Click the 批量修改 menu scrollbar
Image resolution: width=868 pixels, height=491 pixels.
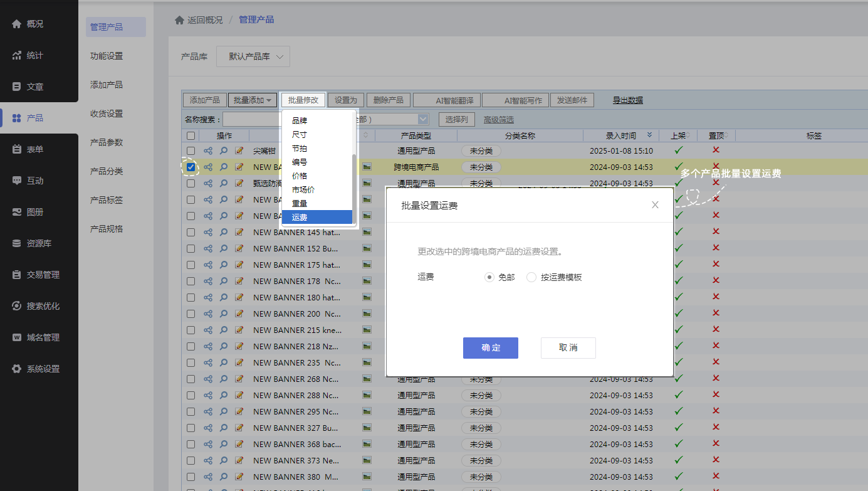pos(354,188)
